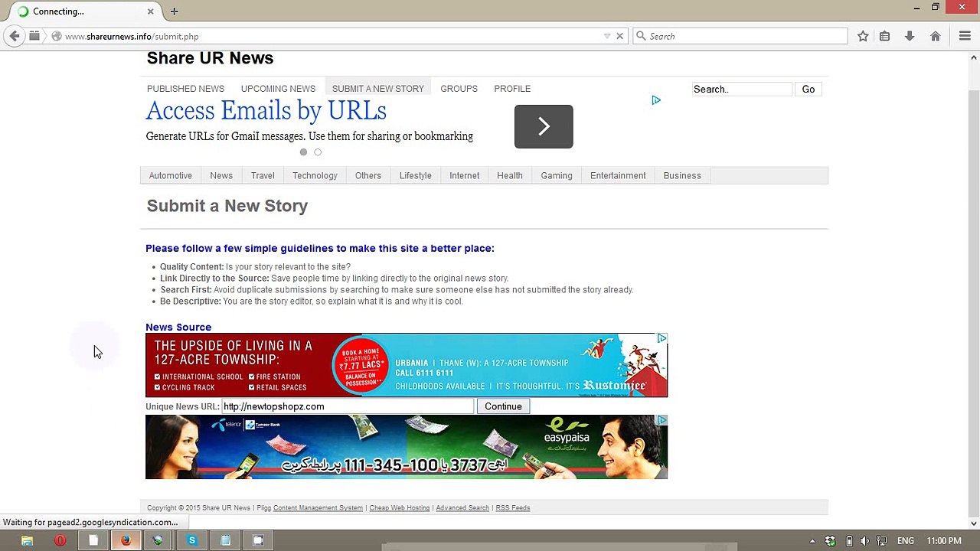Open the volume speaker tray icon
This screenshot has height=551, width=980.
tap(864, 541)
